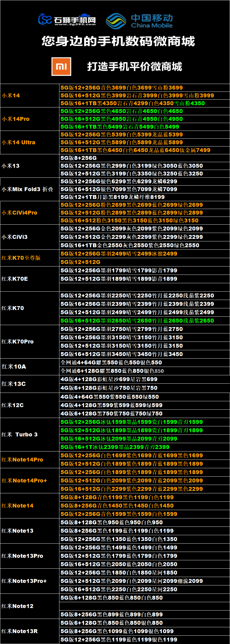Click row '5G版8+256G黑色899蓝色899白色899'

click(x=144, y=614)
